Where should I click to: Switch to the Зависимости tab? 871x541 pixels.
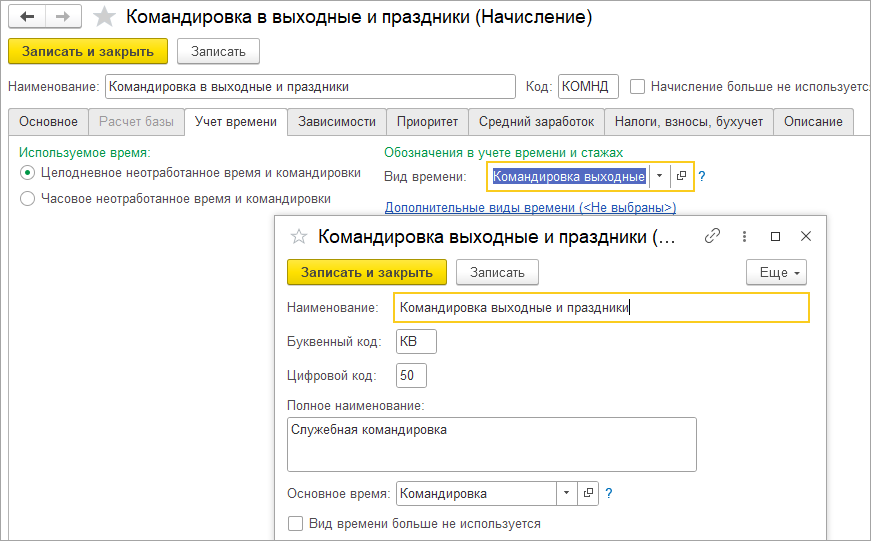coord(337,122)
